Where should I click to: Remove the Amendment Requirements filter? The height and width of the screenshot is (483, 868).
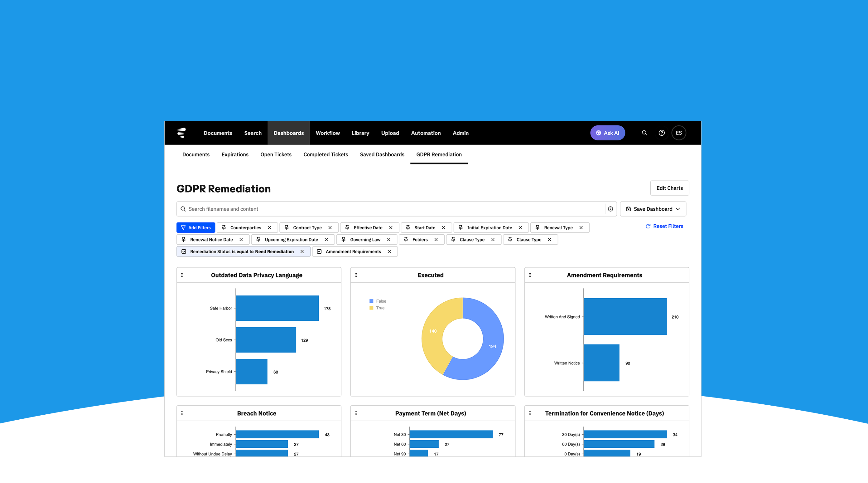coord(389,251)
